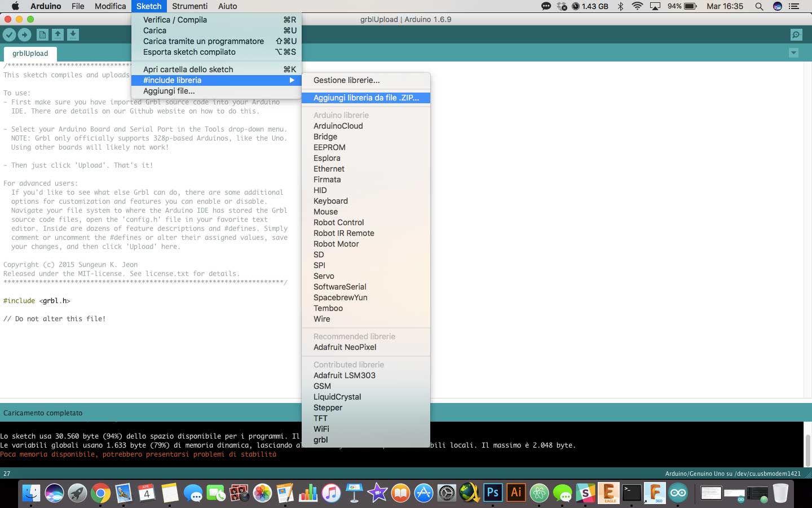
Task: Include the Servo library
Action: point(366,276)
